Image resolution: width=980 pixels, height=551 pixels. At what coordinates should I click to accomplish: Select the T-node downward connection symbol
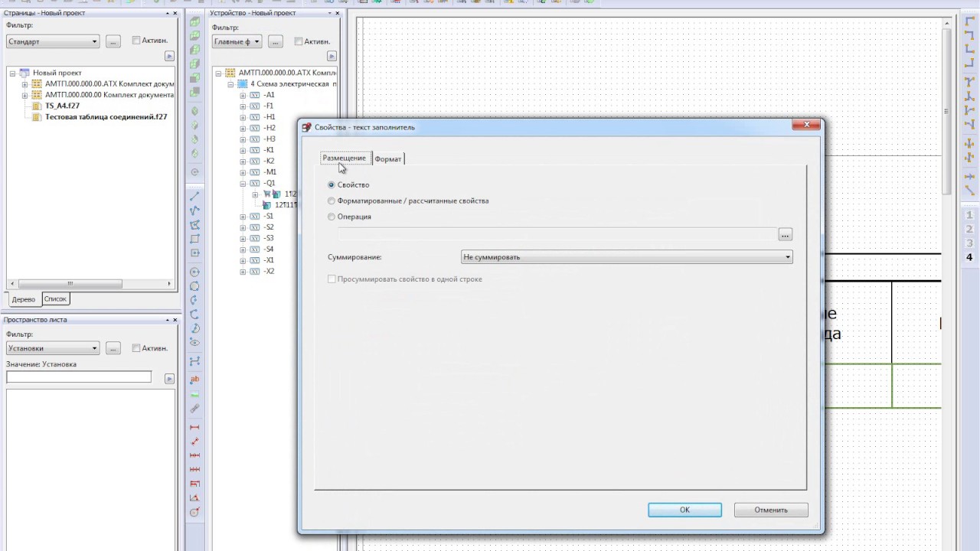click(x=969, y=81)
